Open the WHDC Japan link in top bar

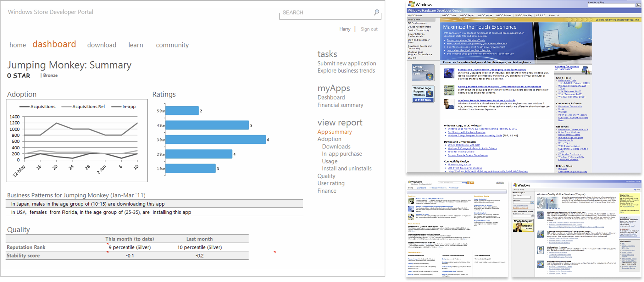(x=467, y=15)
